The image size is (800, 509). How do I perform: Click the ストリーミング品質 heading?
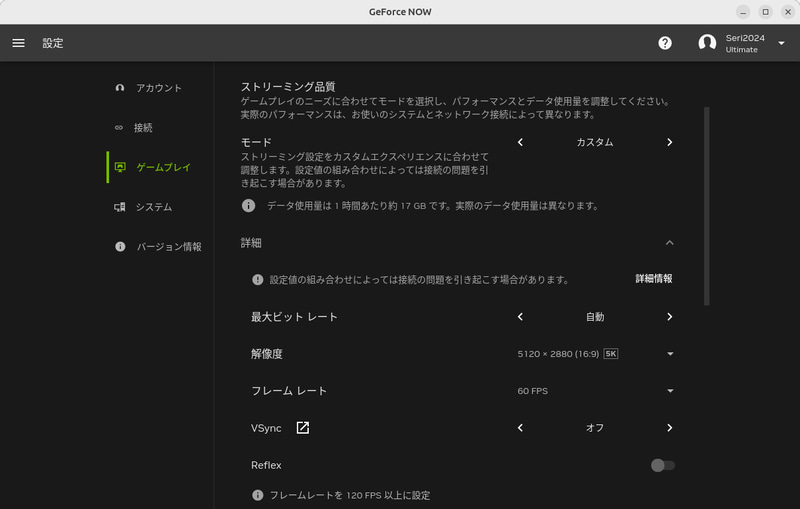(x=288, y=86)
